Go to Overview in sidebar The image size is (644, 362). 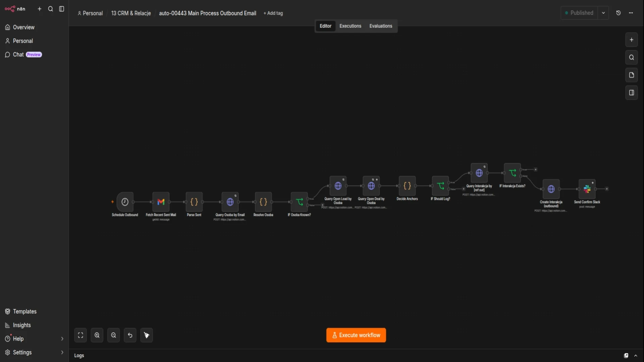point(34,27)
